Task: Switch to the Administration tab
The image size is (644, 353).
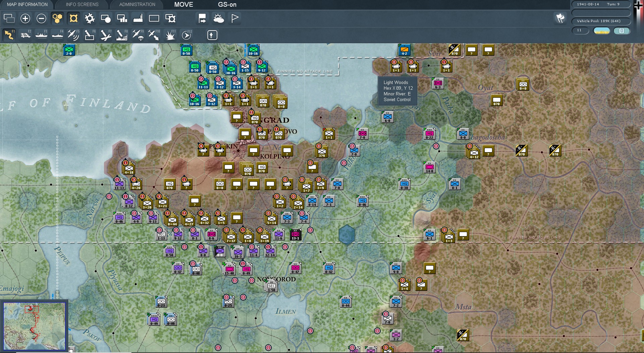Action: (137, 4)
